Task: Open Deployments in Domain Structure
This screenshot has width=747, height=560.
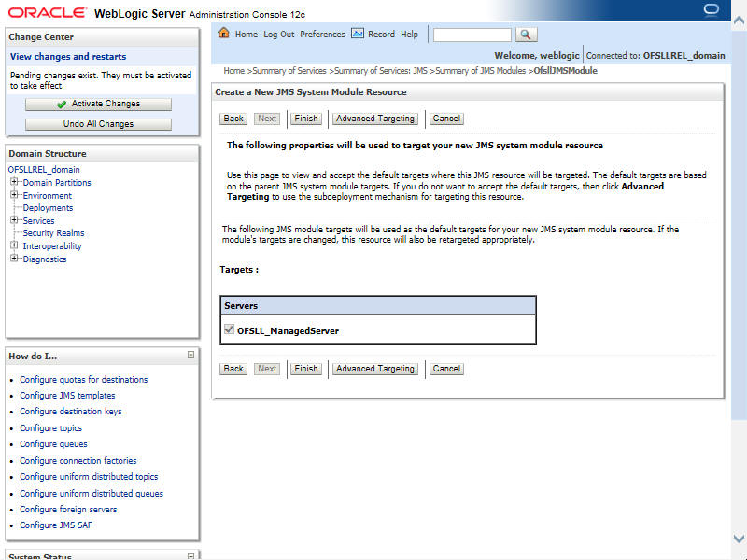Action: 48,208
